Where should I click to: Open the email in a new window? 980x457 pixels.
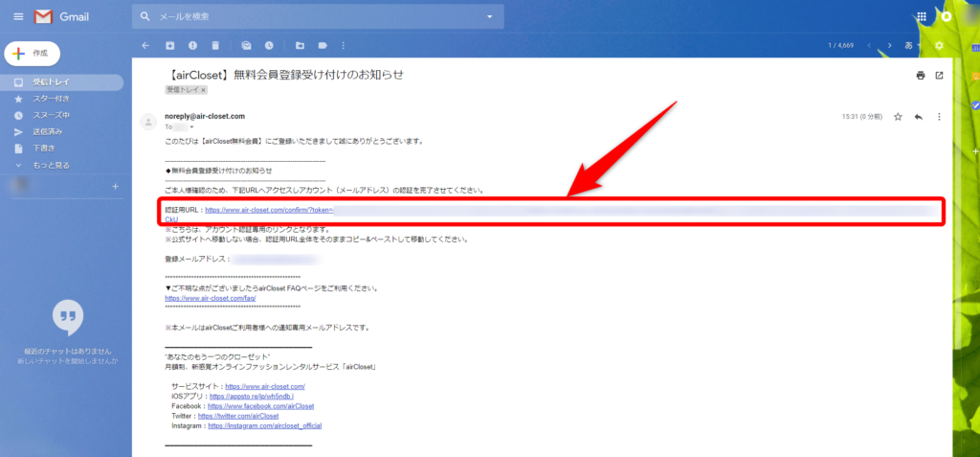point(939,76)
